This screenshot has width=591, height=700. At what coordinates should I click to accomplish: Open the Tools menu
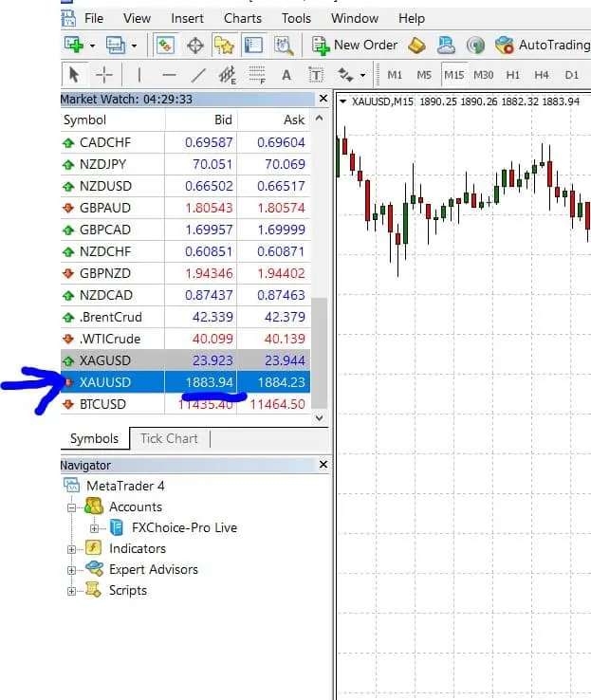pos(296,18)
